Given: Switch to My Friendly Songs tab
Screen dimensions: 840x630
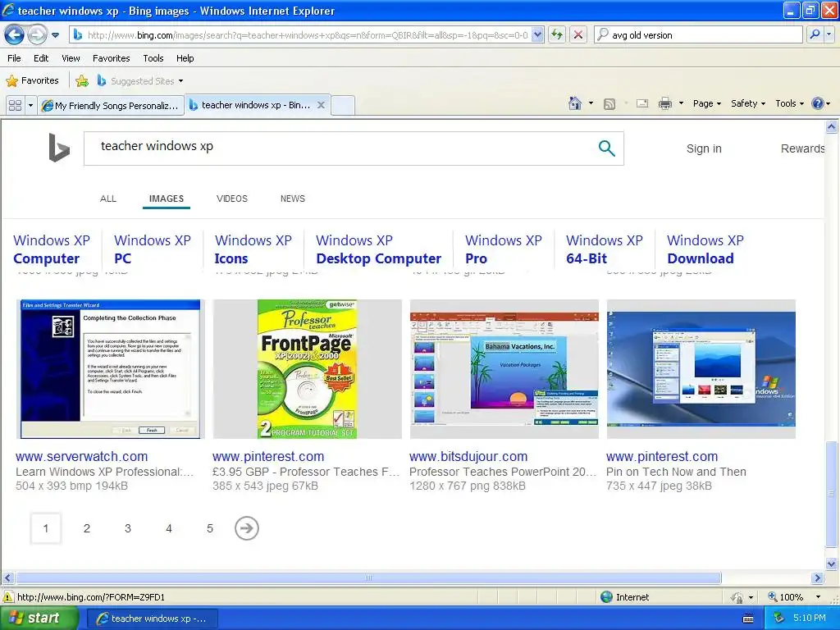Looking at the screenshot, I should [111, 106].
